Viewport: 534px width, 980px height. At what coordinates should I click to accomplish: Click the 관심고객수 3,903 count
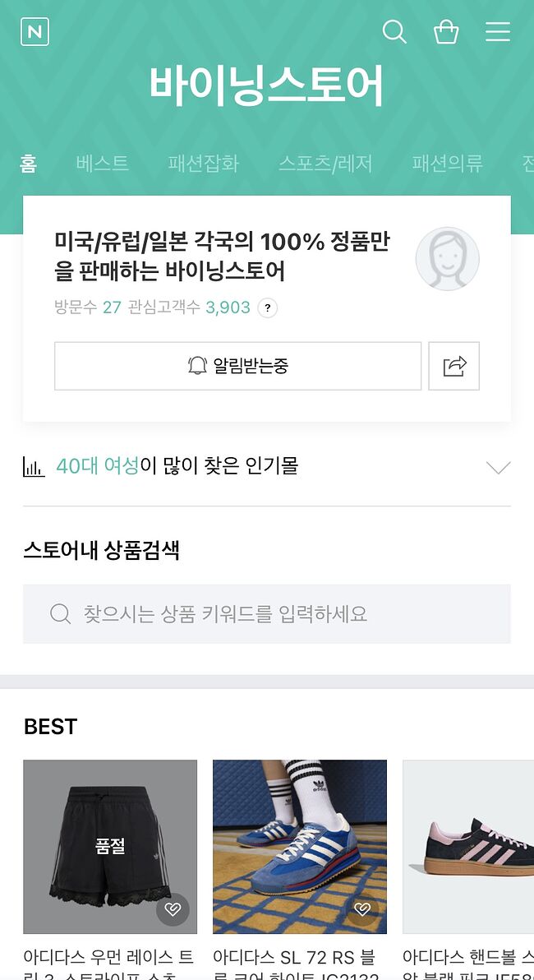pyautogui.click(x=228, y=308)
